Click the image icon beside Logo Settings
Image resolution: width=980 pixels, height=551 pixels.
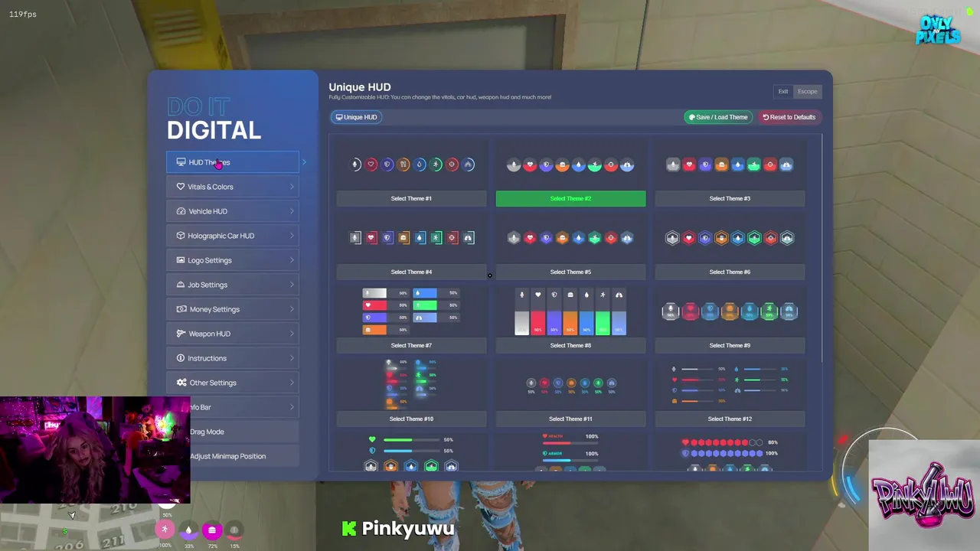click(x=181, y=260)
